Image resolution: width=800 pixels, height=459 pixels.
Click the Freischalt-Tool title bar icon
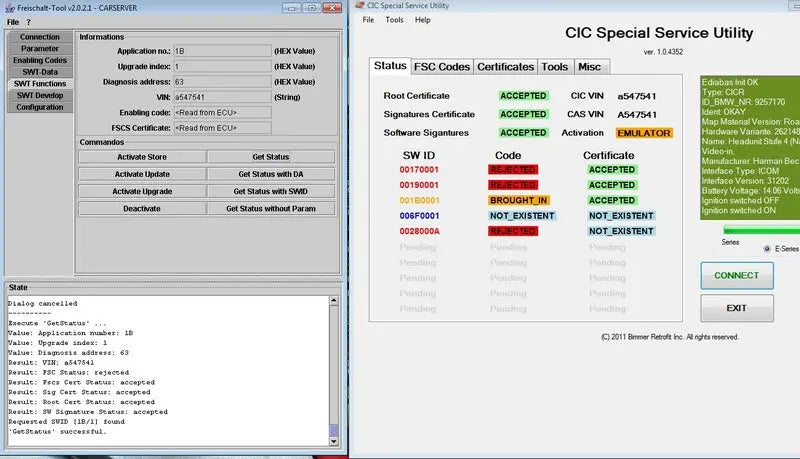click(x=7, y=6)
